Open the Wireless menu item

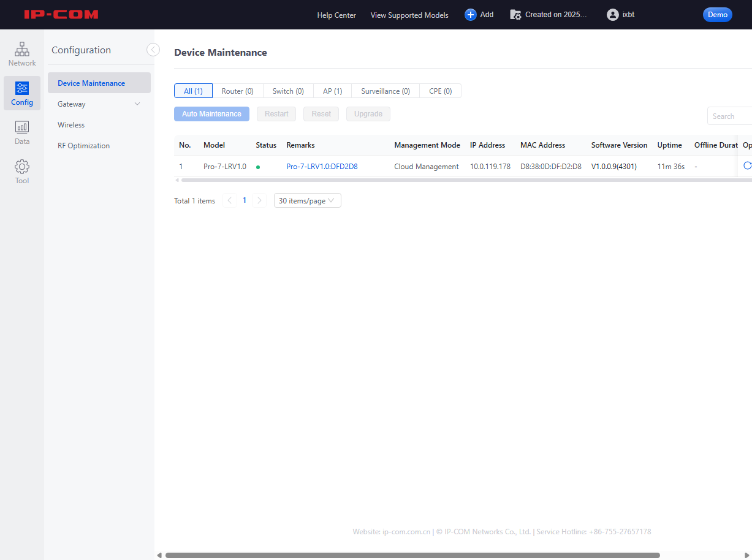[99, 125]
